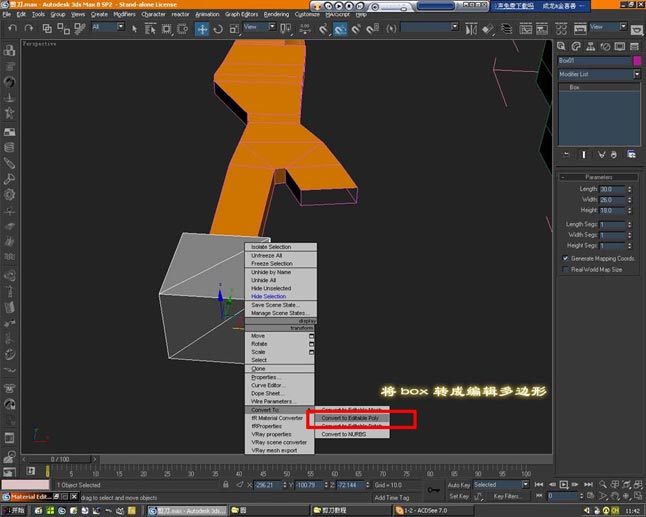Activate the Select and Rotate tool
646x517 pixels.
point(218,29)
